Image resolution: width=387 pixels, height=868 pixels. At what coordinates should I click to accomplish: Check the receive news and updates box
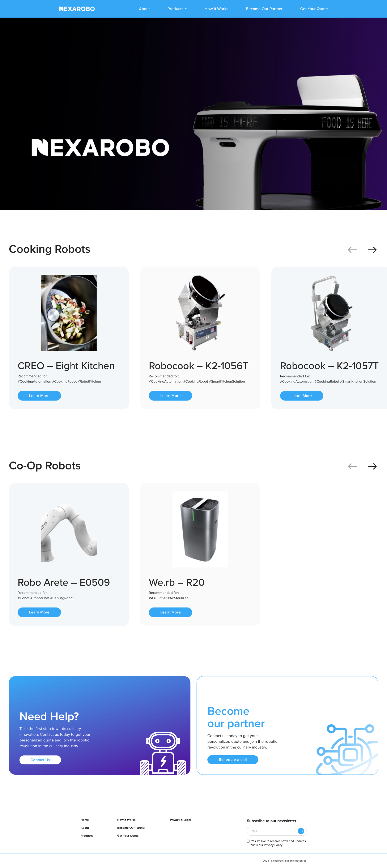coord(248,841)
